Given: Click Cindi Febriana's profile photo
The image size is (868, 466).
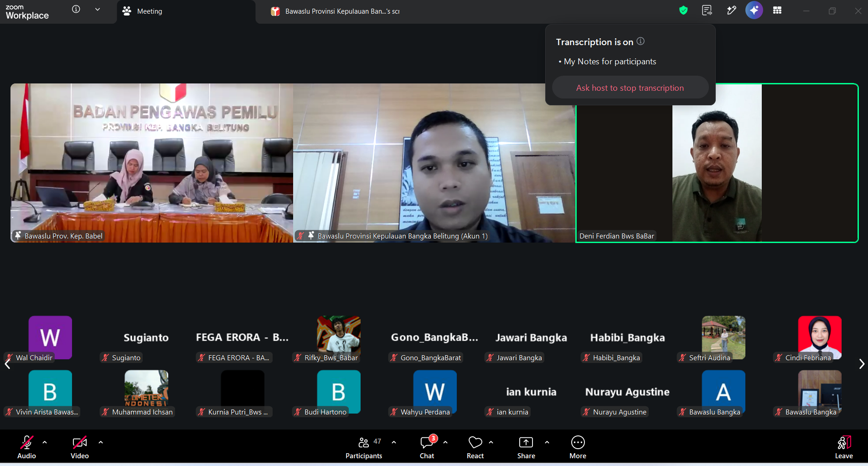Looking at the screenshot, I should [820, 337].
